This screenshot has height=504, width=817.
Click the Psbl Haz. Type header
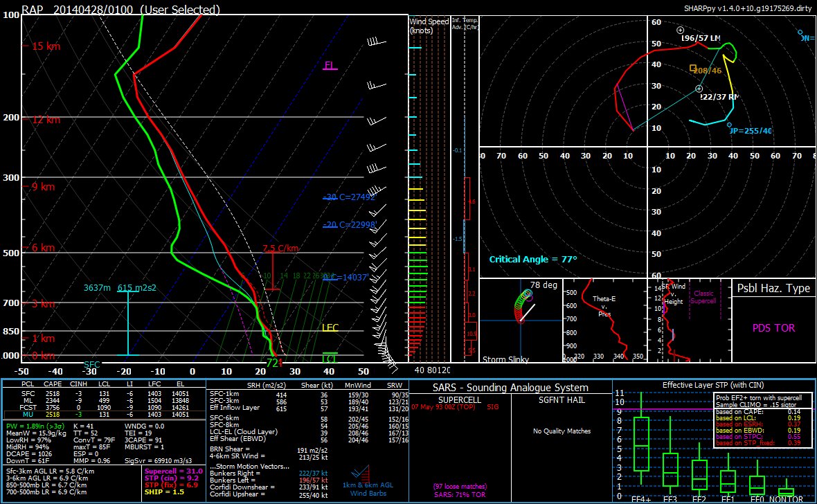tap(773, 288)
